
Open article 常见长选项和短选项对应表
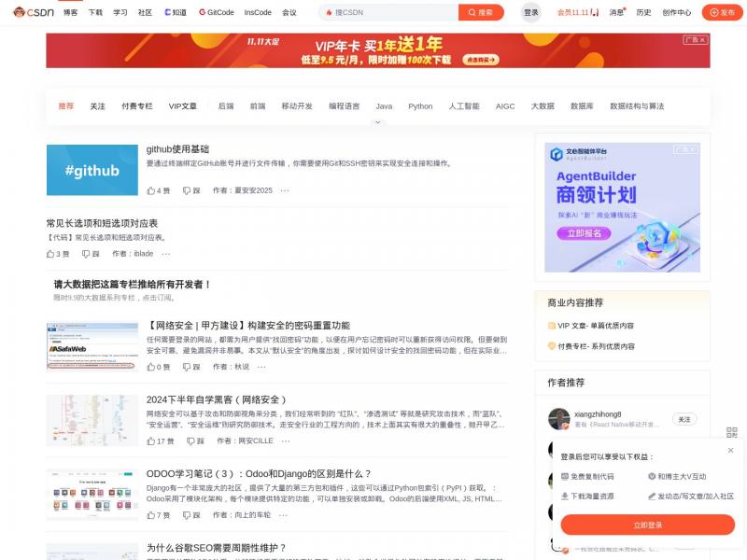[x=102, y=223]
